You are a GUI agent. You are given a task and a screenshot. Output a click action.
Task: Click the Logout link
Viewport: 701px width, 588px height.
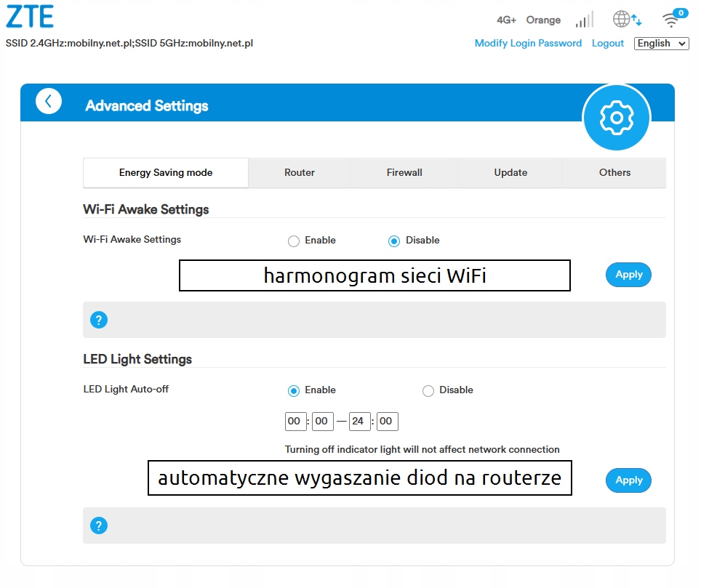click(x=607, y=44)
